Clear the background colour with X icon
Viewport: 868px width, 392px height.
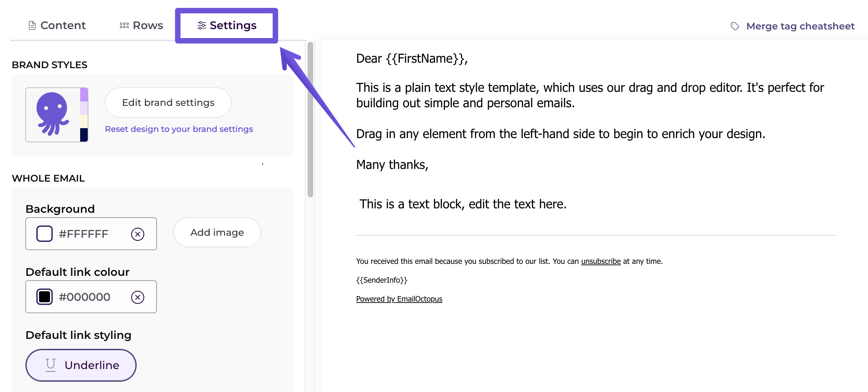click(138, 234)
